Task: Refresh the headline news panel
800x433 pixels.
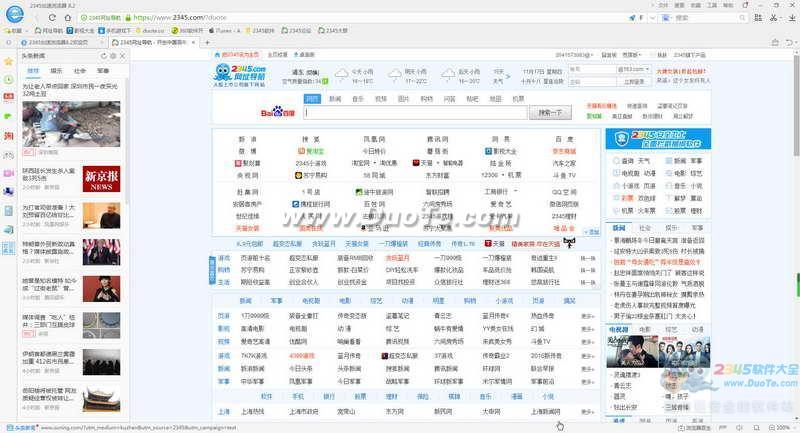Action: tap(104, 56)
